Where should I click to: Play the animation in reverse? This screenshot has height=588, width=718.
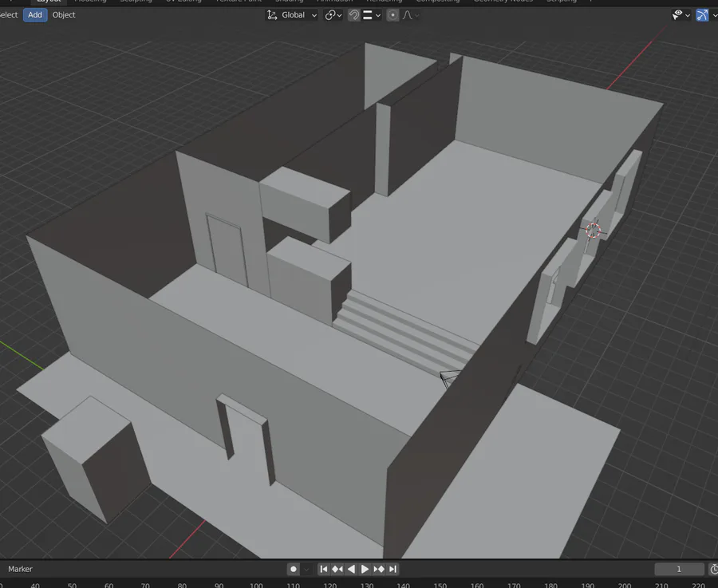pos(351,569)
